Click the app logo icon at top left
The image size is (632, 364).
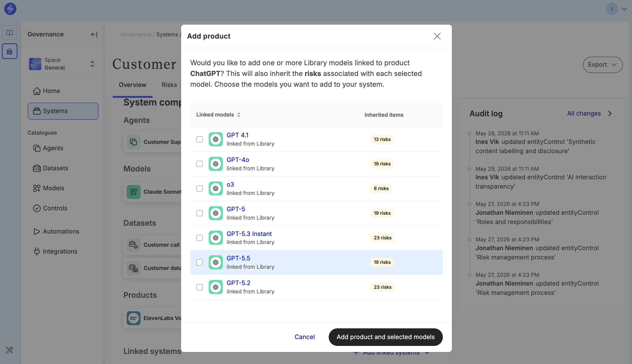point(10,9)
